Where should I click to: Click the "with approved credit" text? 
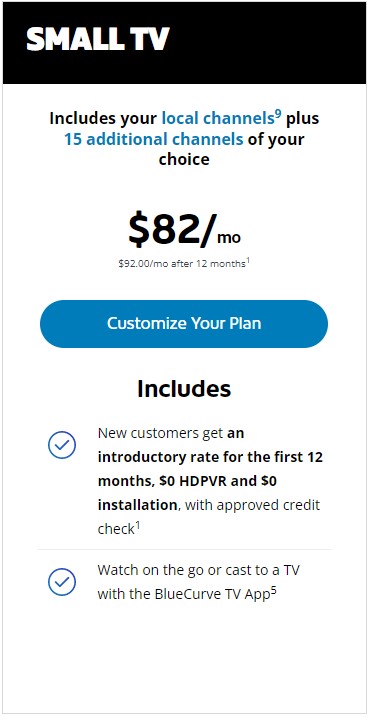tap(253, 506)
